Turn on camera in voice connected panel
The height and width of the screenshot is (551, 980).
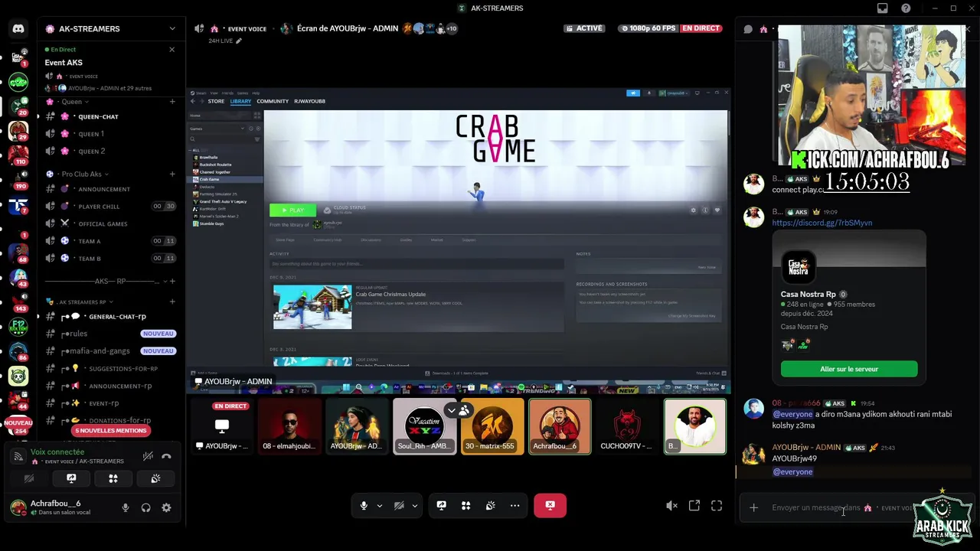(x=29, y=478)
